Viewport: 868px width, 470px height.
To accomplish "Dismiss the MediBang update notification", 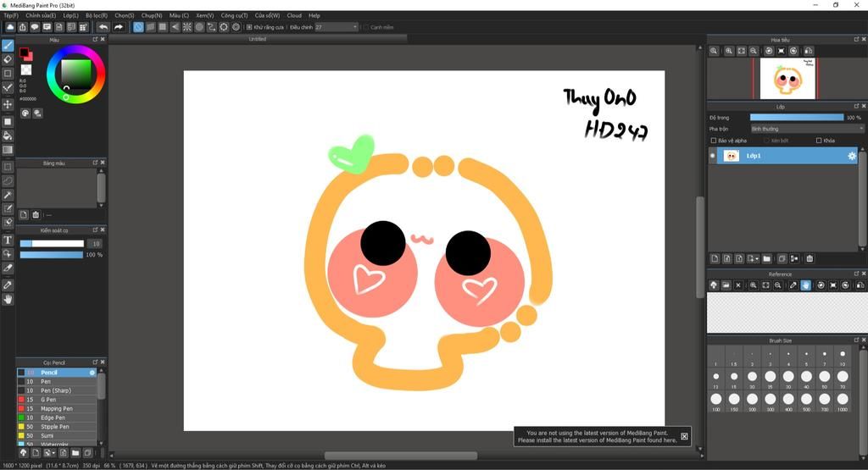I will tap(684, 436).
